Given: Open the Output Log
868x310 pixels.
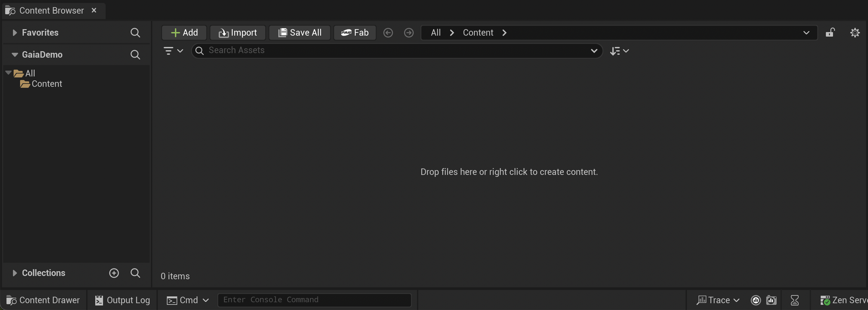Looking at the screenshot, I should (122, 300).
